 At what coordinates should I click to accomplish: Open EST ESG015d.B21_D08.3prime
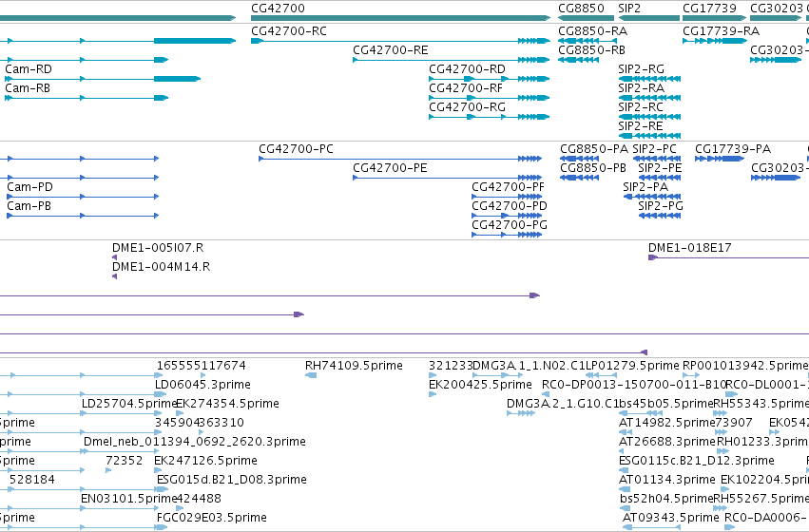[x=232, y=480]
